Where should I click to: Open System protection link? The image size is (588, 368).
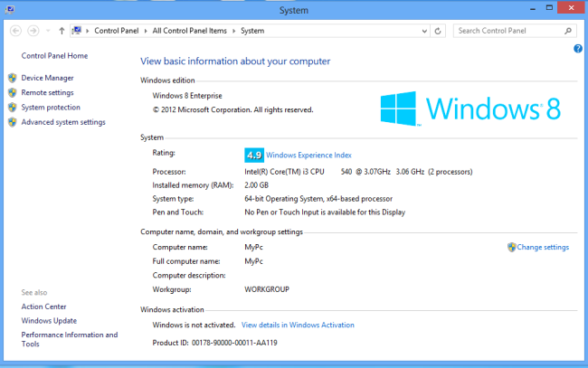(51, 108)
